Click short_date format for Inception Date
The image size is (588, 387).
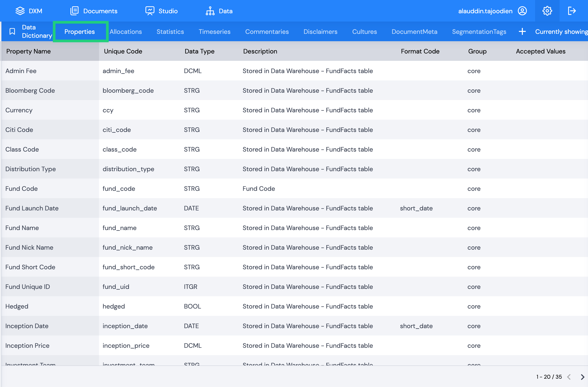coord(416,326)
